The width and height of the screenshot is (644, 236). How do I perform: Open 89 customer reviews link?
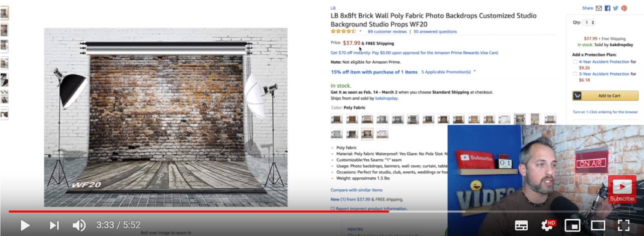pos(387,32)
